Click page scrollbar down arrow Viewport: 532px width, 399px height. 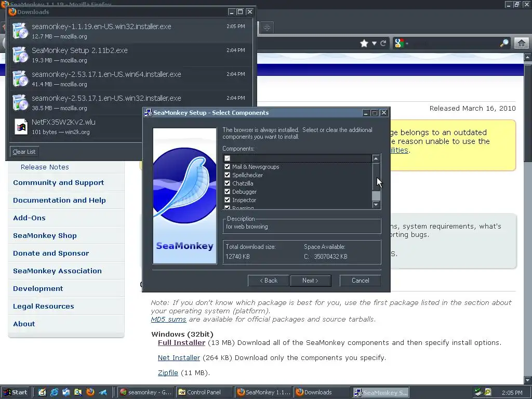[528, 380]
